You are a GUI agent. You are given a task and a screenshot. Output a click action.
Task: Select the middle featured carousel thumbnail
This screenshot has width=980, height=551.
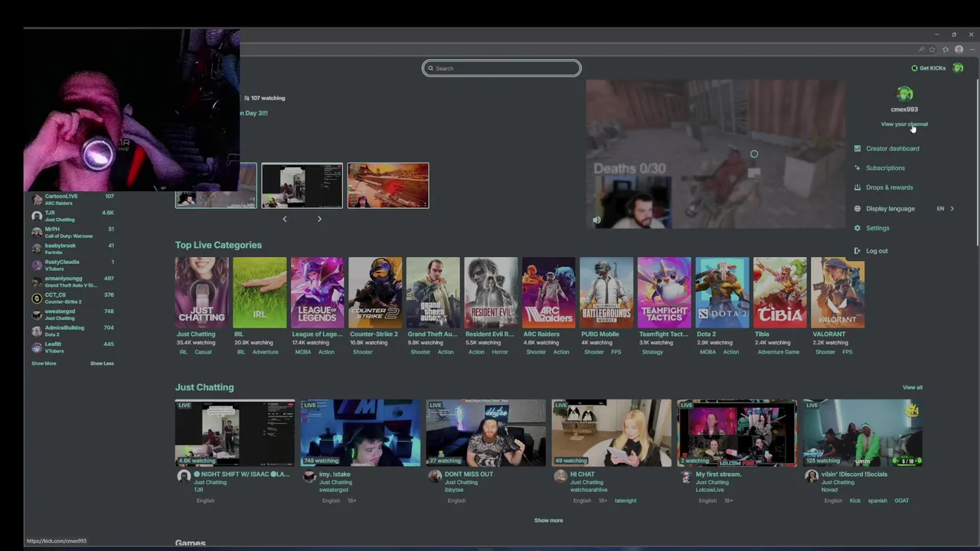click(302, 185)
